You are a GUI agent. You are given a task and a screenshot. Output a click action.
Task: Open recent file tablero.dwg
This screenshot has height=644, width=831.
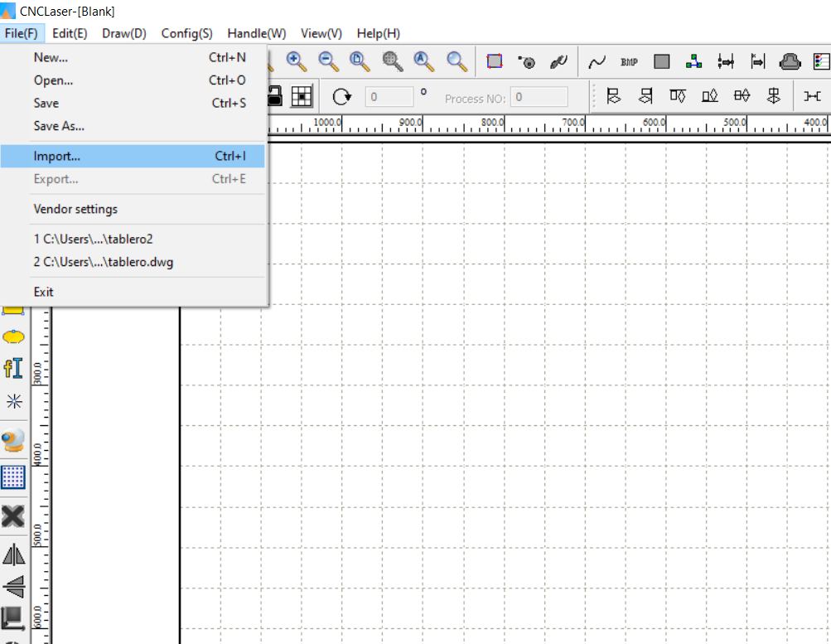104,262
